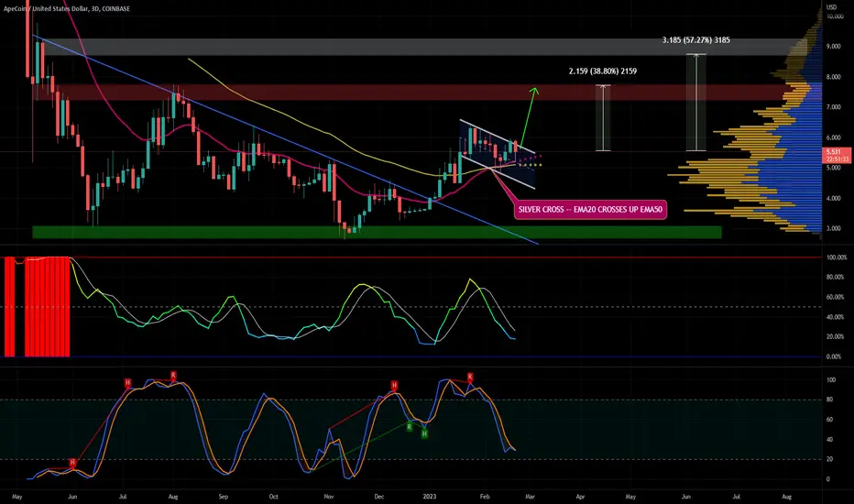Click the green R divergence marker
The width and height of the screenshot is (854, 504).
click(409, 427)
